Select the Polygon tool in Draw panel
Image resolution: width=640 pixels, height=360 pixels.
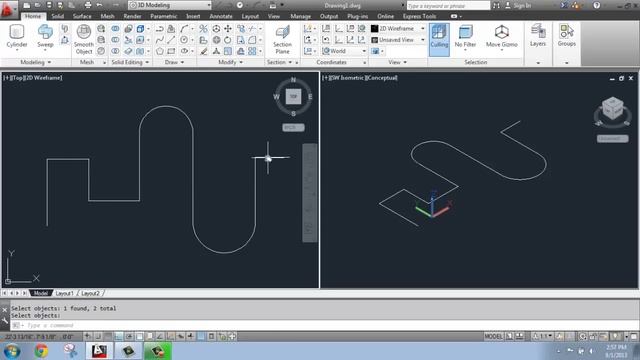160,51
